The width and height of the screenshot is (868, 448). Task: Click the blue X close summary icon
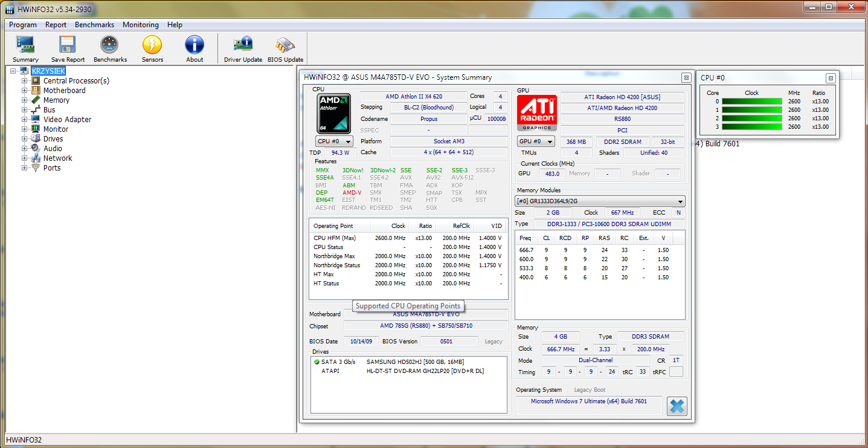677,406
